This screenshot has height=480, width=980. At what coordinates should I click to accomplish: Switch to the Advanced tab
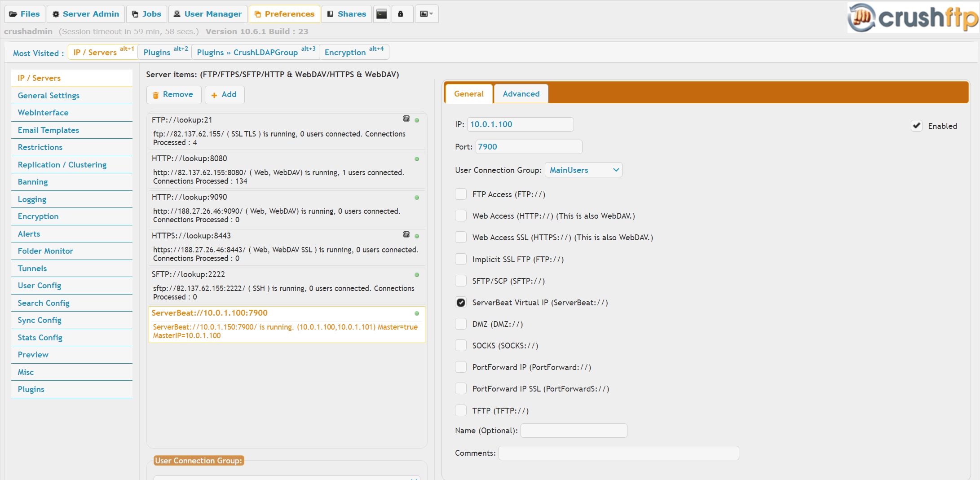pos(521,94)
